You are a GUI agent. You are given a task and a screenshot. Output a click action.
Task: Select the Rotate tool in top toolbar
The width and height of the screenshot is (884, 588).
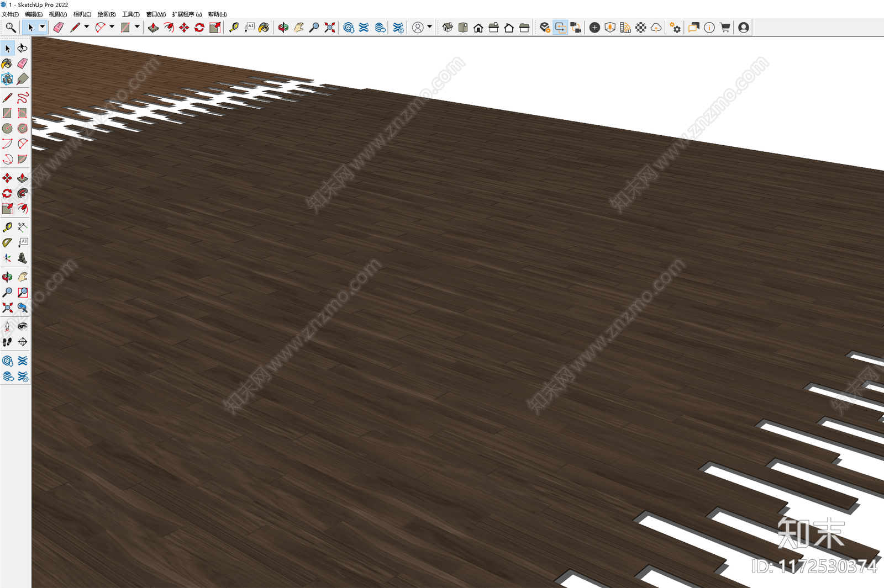click(x=199, y=27)
